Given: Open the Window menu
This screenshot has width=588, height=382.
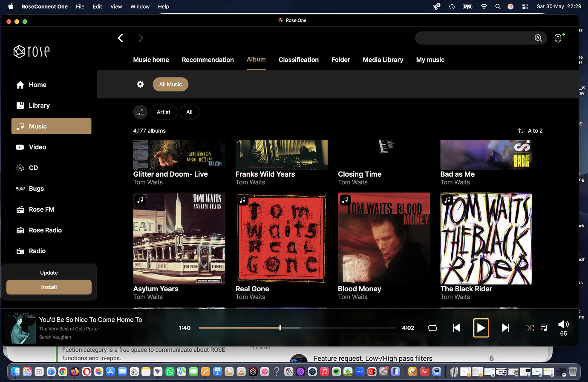Looking at the screenshot, I should pos(140,6).
